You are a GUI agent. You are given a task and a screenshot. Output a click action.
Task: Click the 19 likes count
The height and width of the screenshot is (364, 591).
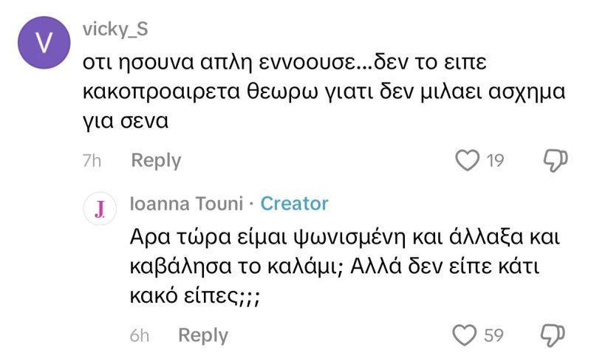(495, 160)
